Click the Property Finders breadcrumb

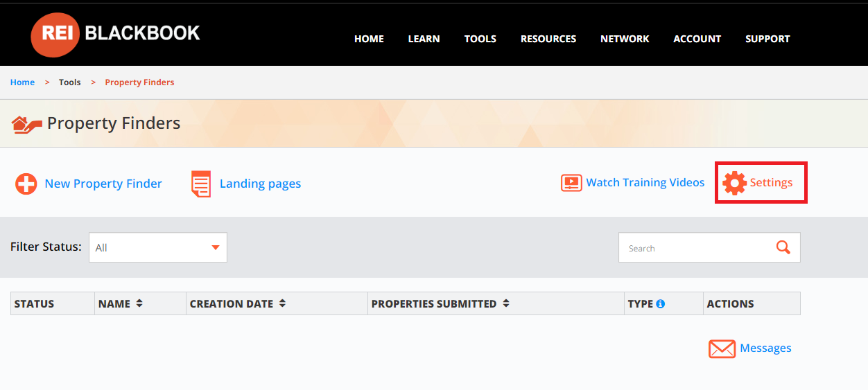pyautogui.click(x=139, y=82)
